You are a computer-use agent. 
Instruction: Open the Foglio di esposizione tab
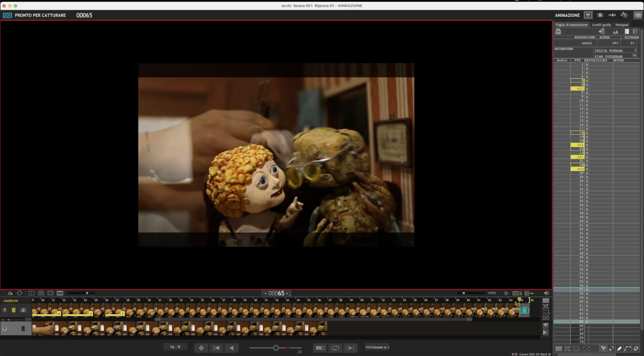[x=571, y=25]
